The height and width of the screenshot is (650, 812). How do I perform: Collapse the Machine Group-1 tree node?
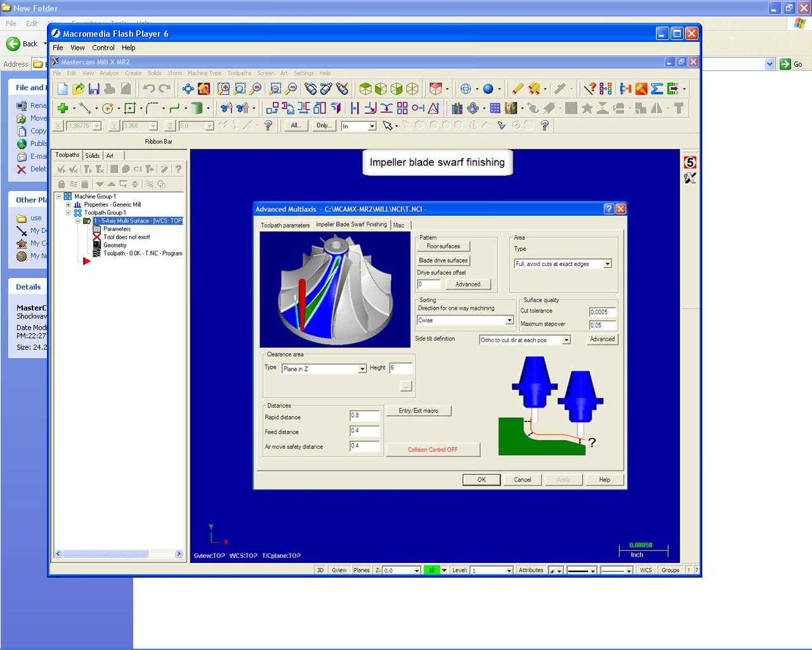(58, 197)
